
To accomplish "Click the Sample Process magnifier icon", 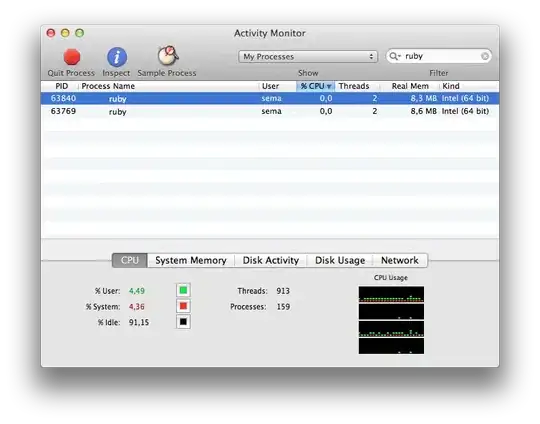I will click(x=168, y=56).
